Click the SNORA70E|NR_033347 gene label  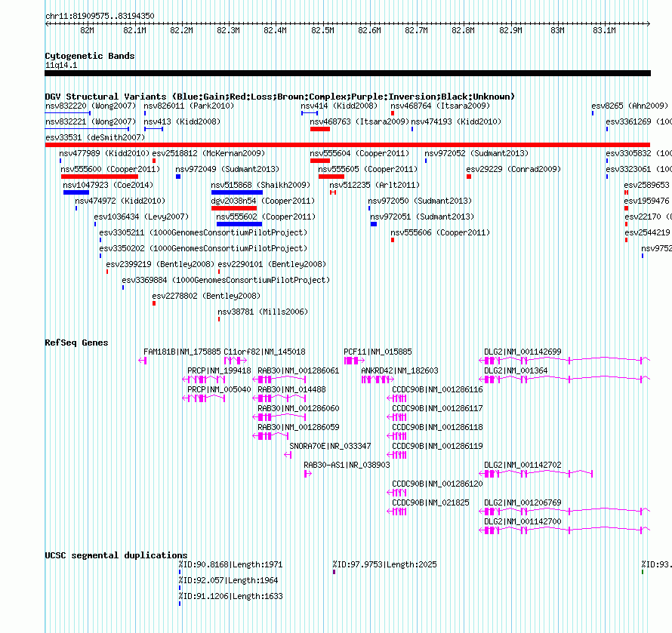[330, 446]
